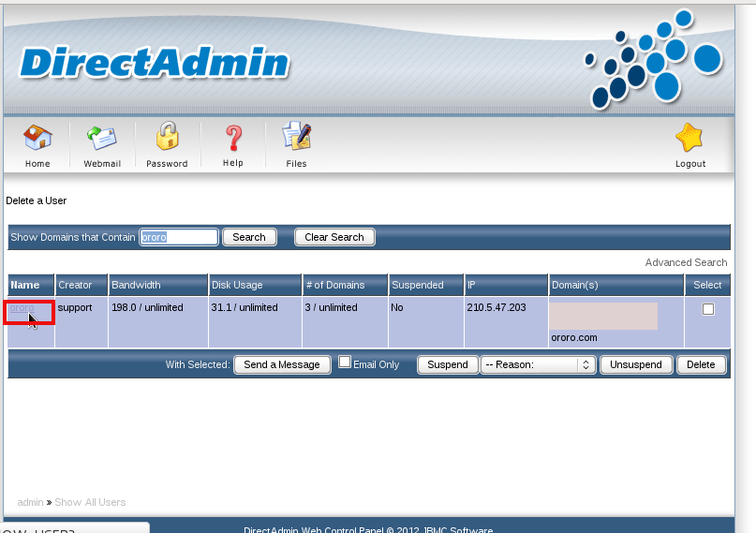Viewport: 756px width, 533px height.
Task: Click the Select column header
Action: click(x=707, y=285)
